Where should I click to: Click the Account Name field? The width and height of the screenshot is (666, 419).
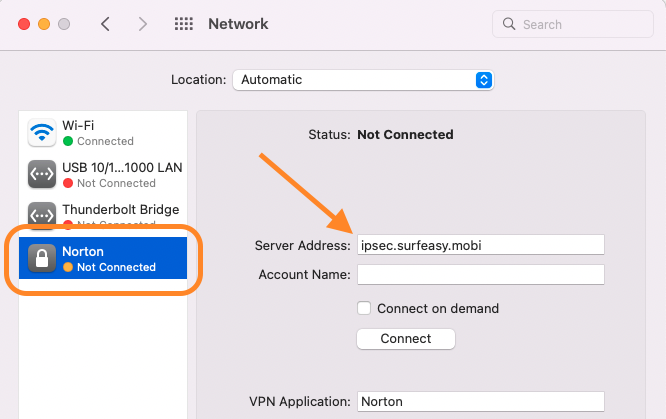(480, 274)
